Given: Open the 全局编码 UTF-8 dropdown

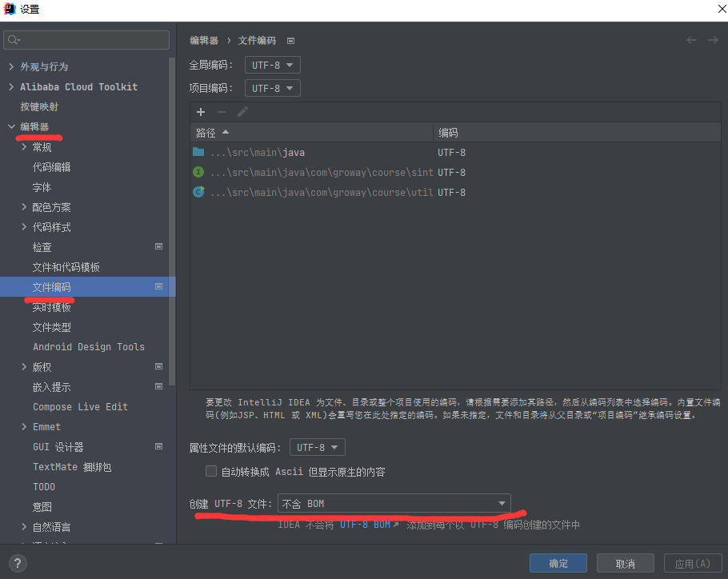Looking at the screenshot, I should pyautogui.click(x=272, y=65).
